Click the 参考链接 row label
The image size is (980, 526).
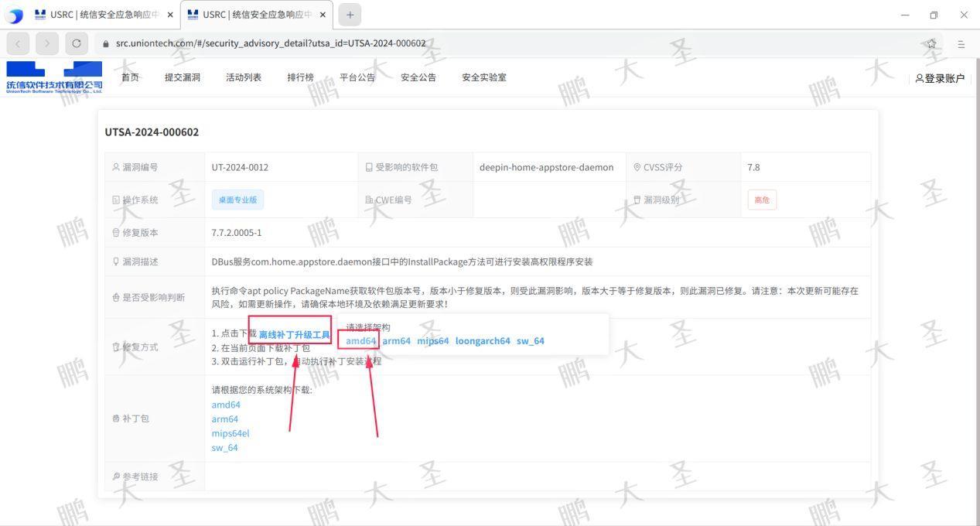[x=135, y=476]
